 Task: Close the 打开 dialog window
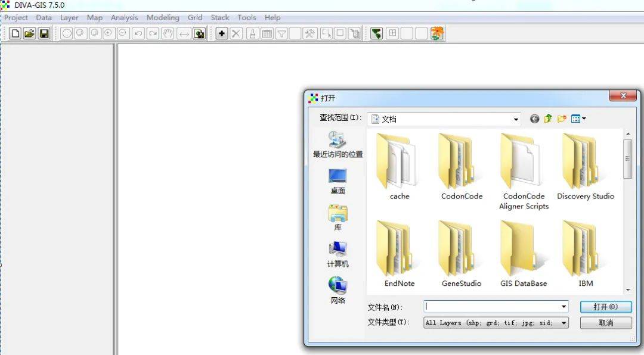tap(623, 96)
